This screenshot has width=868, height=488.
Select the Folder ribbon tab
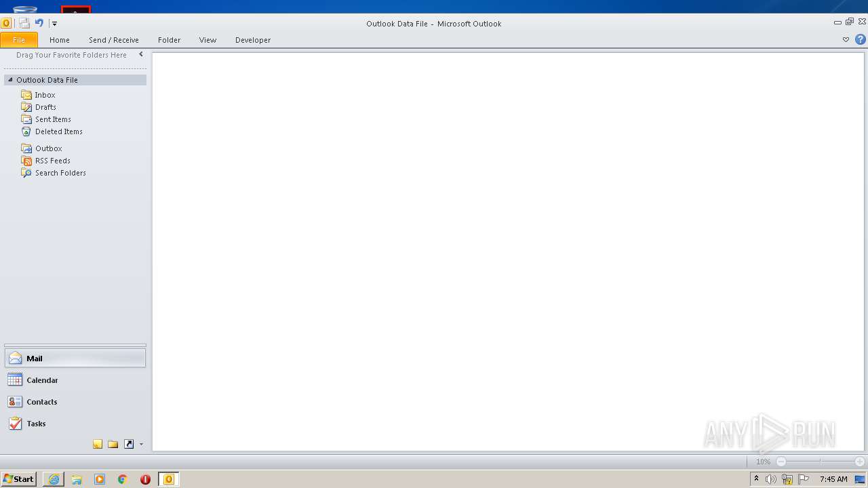(x=170, y=40)
